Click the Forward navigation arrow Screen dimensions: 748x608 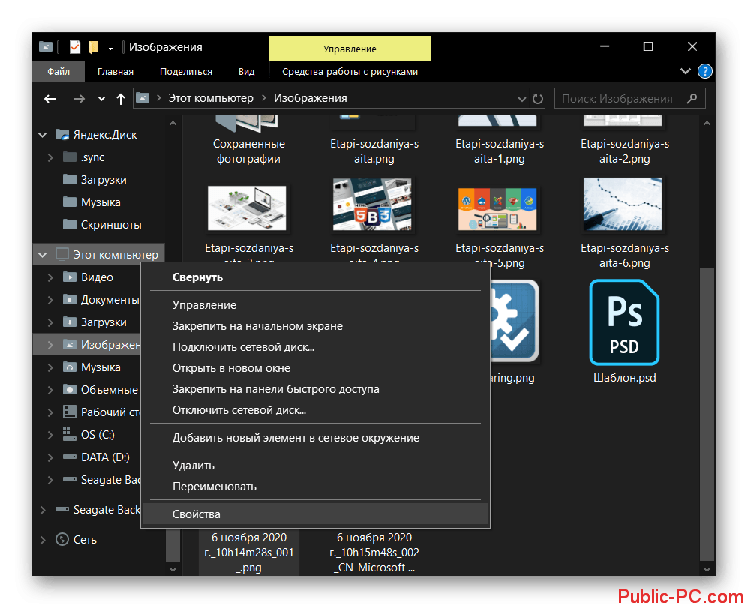tap(79, 99)
